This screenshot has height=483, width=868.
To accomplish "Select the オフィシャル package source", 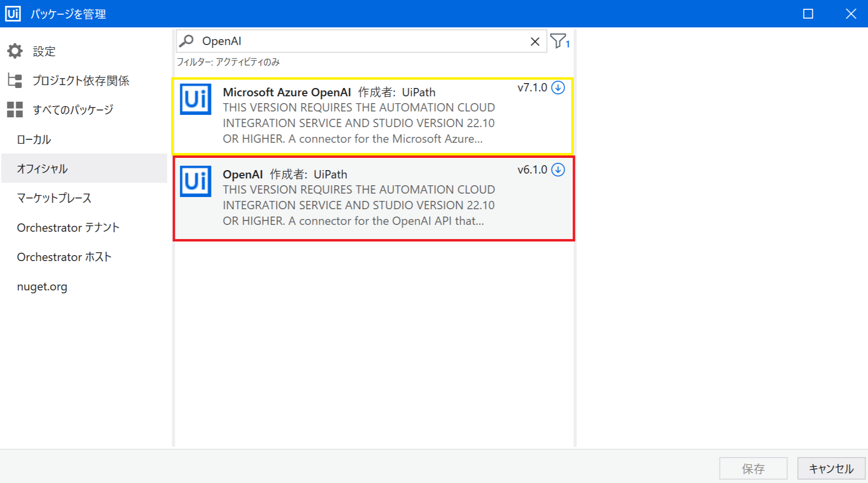I will pyautogui.click(x=84, y=169).
